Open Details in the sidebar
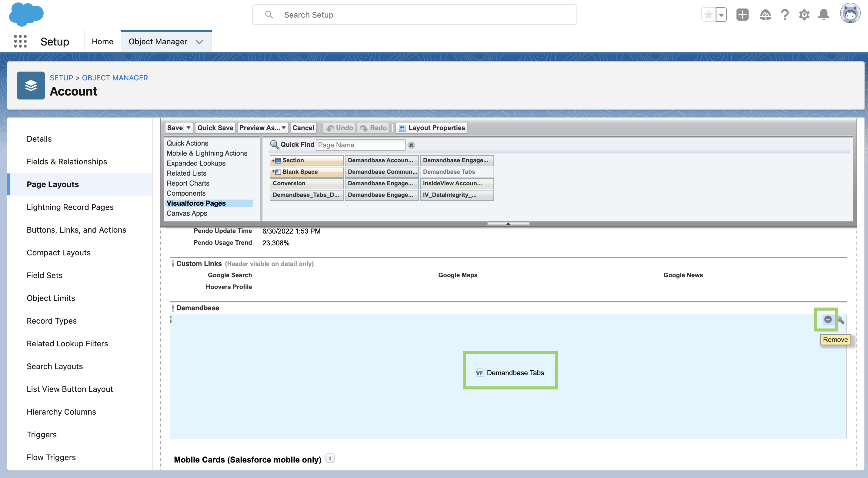This screenshot has width=868, height=478. coord(39,139)
